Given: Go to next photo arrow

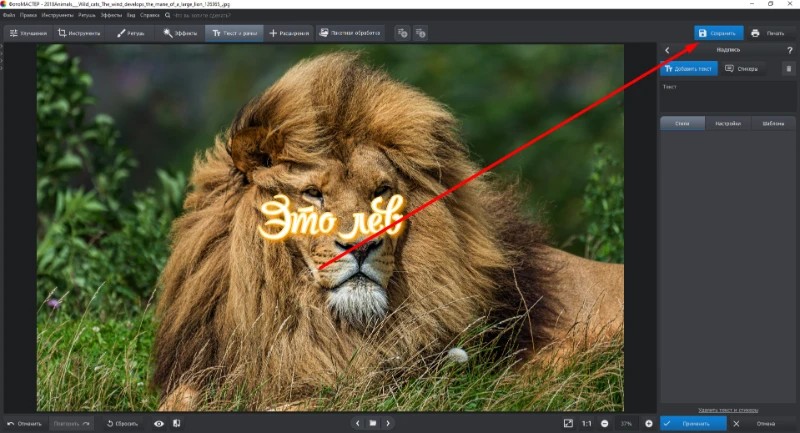Looking at the screenshot, I should [x=388, y=423].
